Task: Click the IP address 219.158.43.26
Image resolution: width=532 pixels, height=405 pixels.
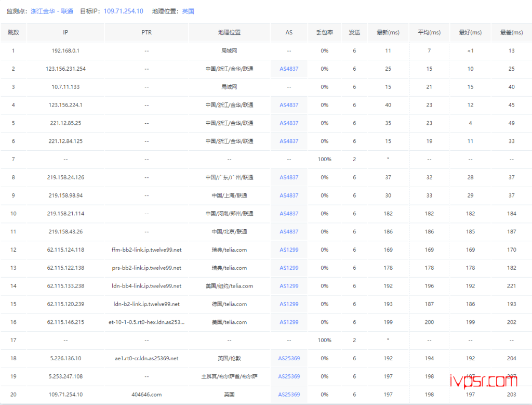Action: (x=65, y=232)
